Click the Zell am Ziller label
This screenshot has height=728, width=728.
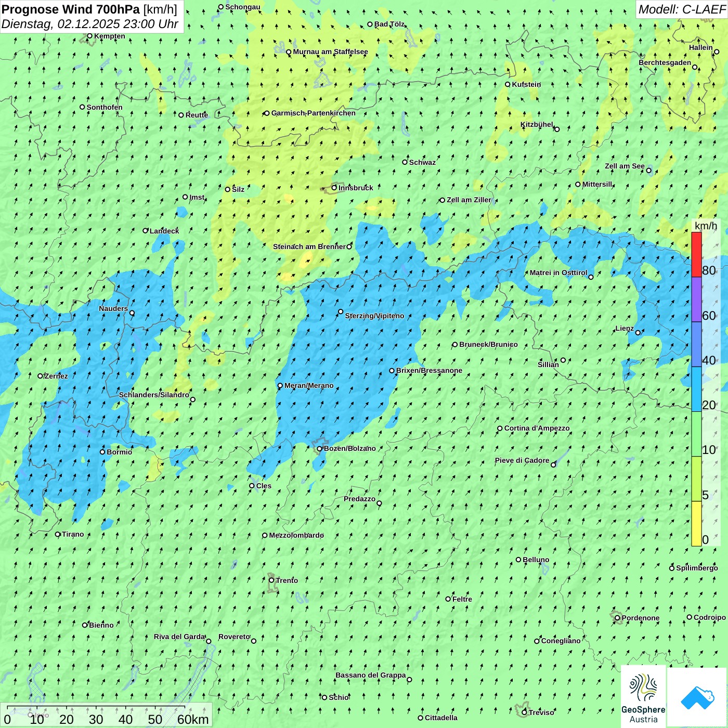pyautogui.click(x=469, y=200)
